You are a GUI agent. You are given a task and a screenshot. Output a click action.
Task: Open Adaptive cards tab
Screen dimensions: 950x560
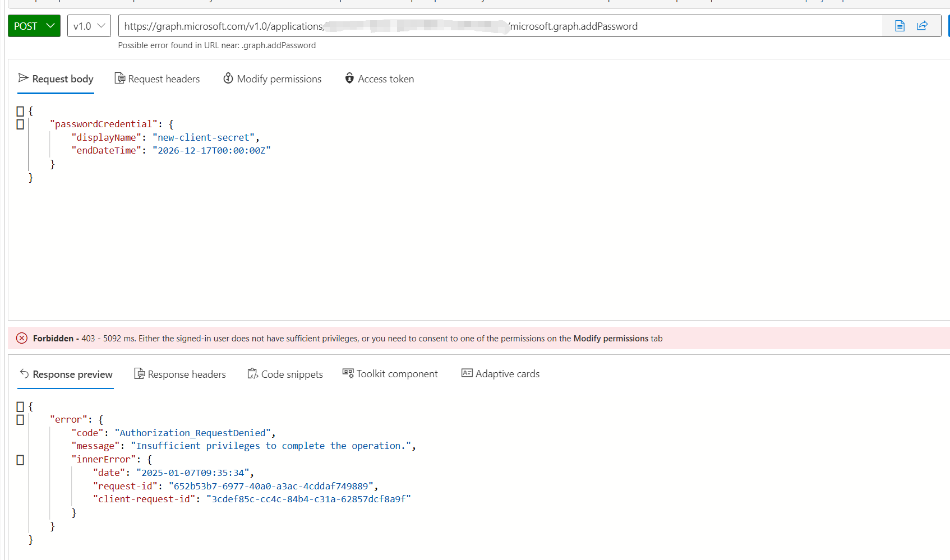click(x=500, y=374)
